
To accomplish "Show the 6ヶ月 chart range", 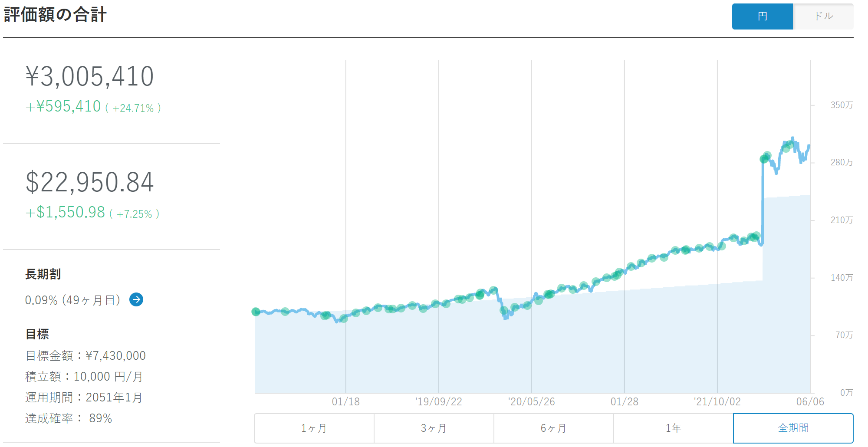I will click(x=553, y=428).
